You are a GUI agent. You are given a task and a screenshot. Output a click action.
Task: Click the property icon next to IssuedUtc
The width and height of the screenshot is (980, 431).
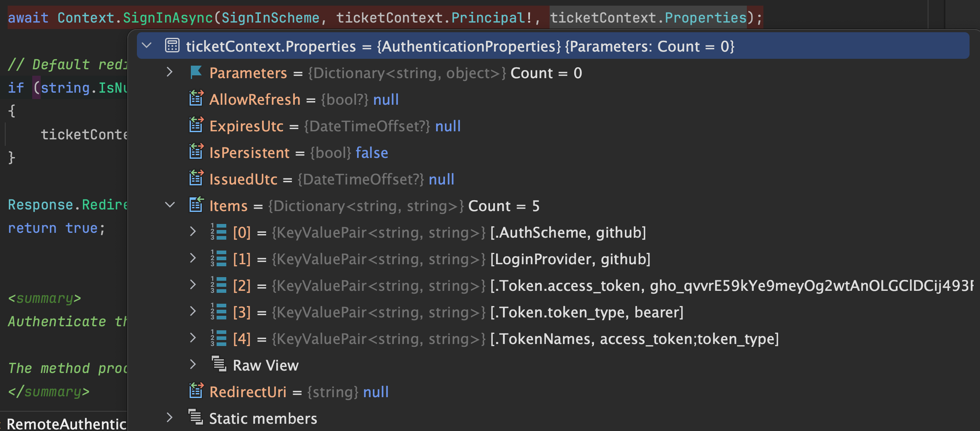196,179
